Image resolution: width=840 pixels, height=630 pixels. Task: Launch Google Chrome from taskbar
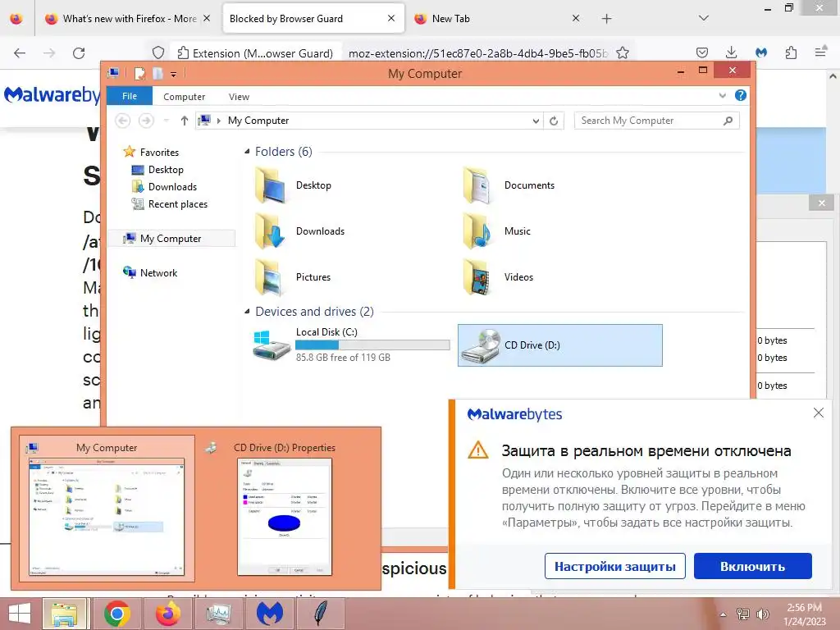click(x=116, y=614)
